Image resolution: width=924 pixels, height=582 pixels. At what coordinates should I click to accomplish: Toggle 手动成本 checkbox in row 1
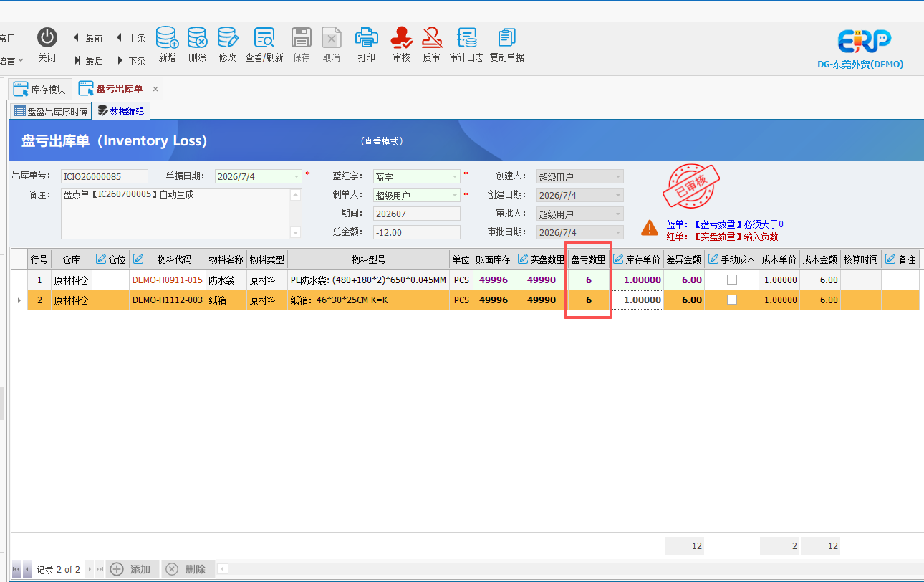pos(732,280)
